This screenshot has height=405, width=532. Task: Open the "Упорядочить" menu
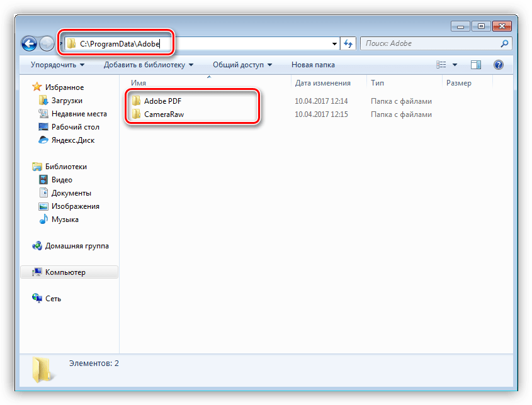[57, 65]
